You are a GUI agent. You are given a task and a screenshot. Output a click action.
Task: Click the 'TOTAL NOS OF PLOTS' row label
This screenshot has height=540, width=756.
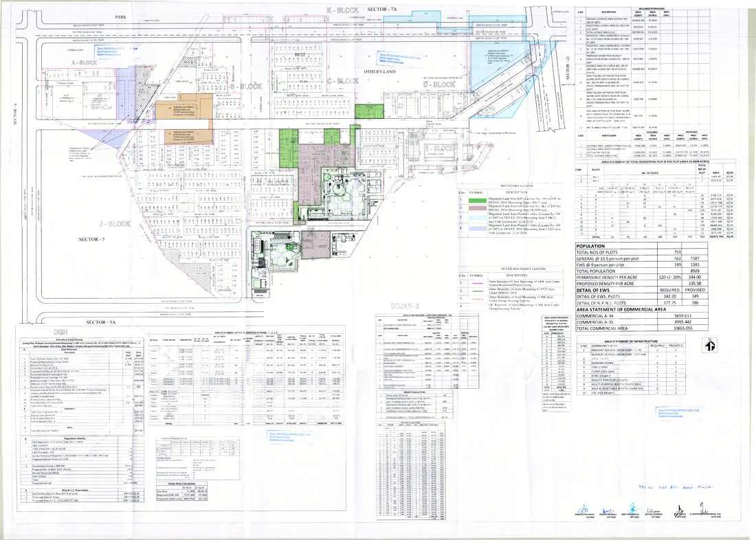[597, 252]
